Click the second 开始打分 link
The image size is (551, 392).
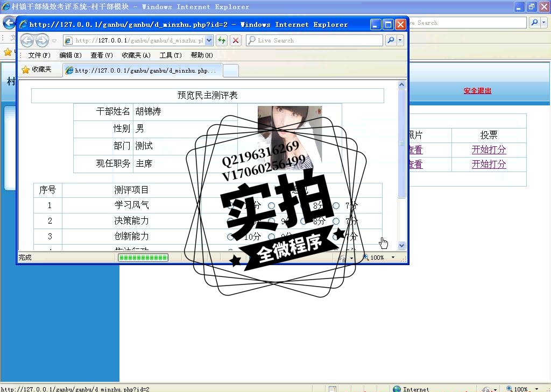[x=489, y=164]
